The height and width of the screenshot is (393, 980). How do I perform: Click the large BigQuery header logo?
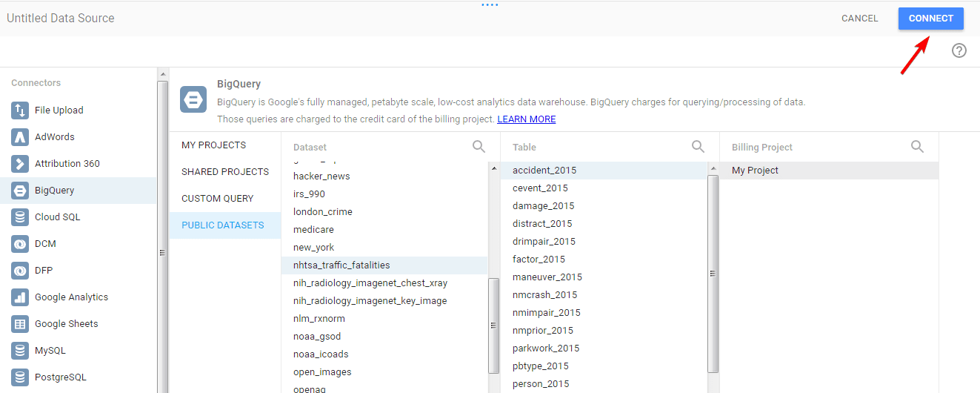tap(193, 99)
